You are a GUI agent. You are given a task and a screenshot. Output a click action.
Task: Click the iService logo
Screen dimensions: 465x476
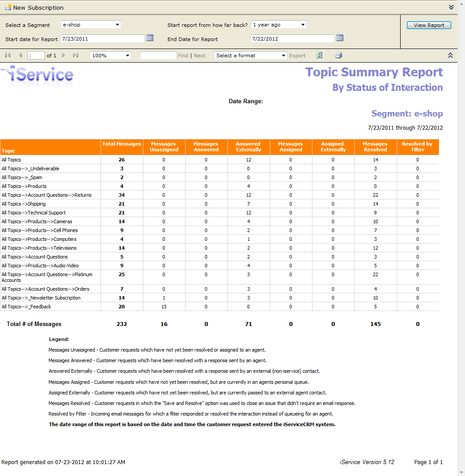coord(37,75)
